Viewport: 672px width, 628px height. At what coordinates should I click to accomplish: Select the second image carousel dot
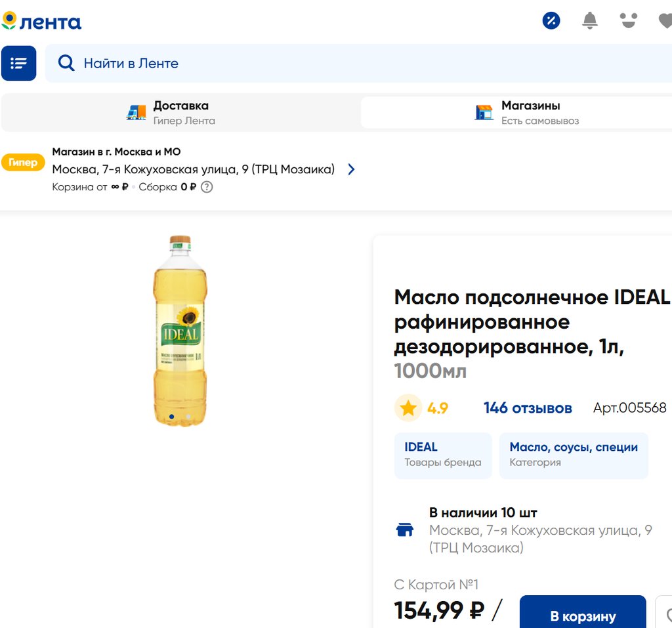(188, 417)
